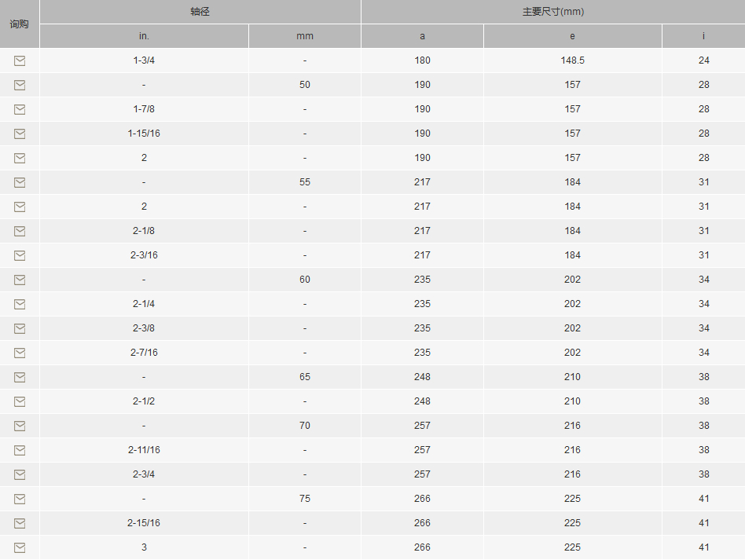Click envelope icon in the 1-15/16 row
The image size is (745, 560).
click(20, 134)
